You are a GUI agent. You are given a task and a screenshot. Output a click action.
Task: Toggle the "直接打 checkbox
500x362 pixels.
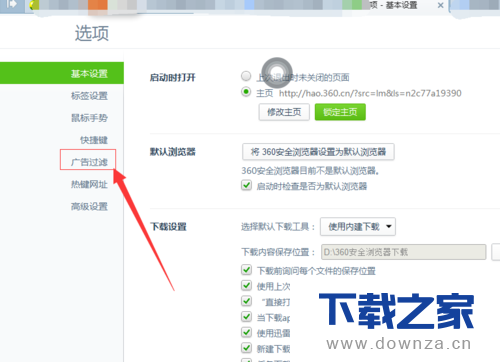[x=246, y=301]
